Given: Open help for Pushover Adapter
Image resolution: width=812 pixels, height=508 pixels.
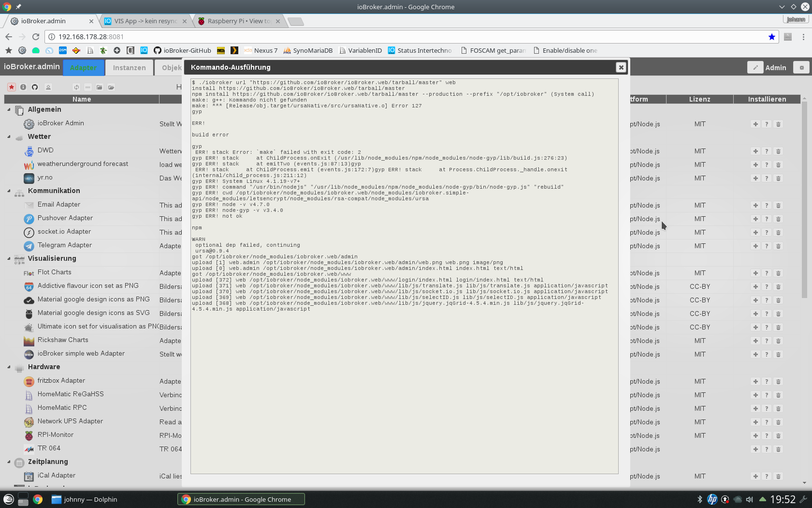Looking at the screenshot, I should 767,219.
